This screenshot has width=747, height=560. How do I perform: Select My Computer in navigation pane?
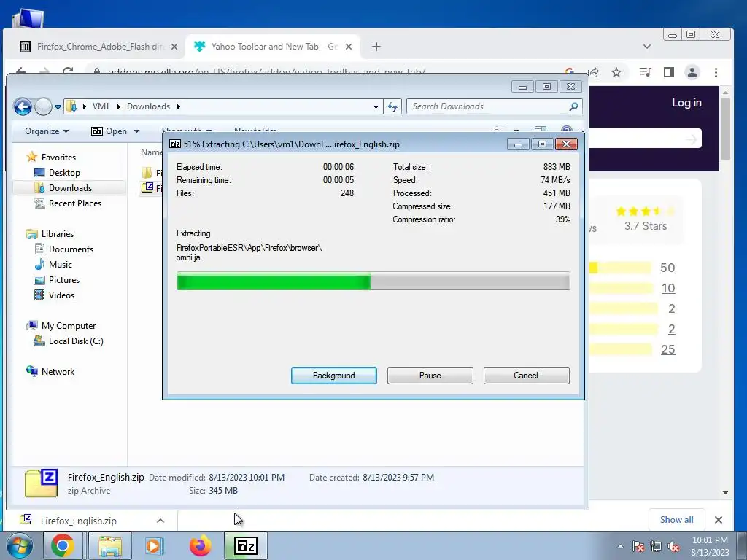click(x=68, y=326)
